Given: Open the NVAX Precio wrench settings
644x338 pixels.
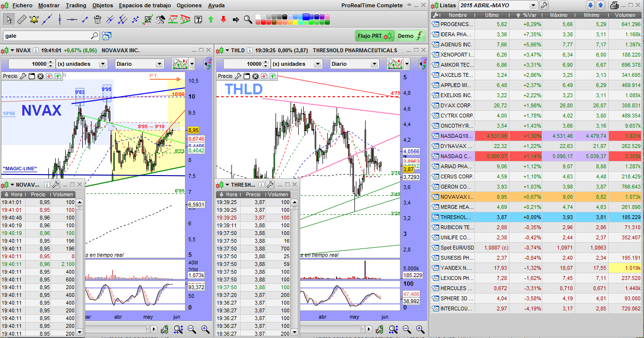Looking at the screenshot, I should click(x=23, y=76).
